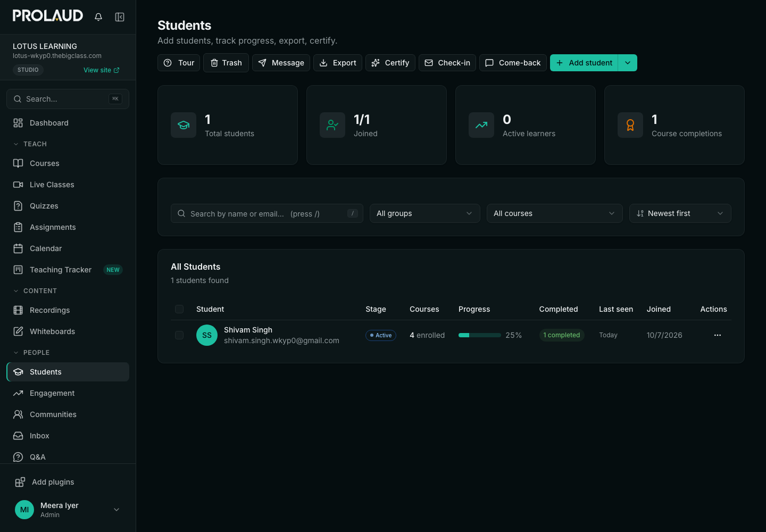Click the 1 completed badge
This screenshot has height=532, width=766.
[x=562, y=335]
